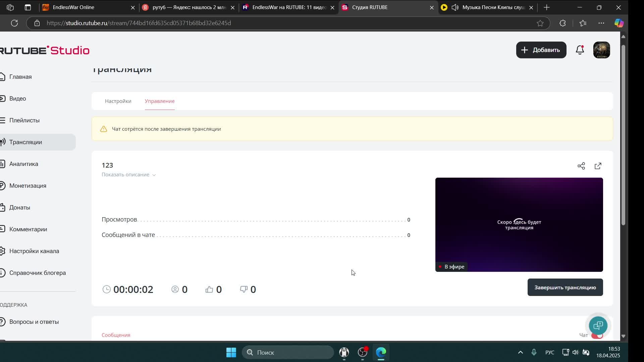Open the tab actions menu icon
The image size is (644, 362).
point(28,7)
